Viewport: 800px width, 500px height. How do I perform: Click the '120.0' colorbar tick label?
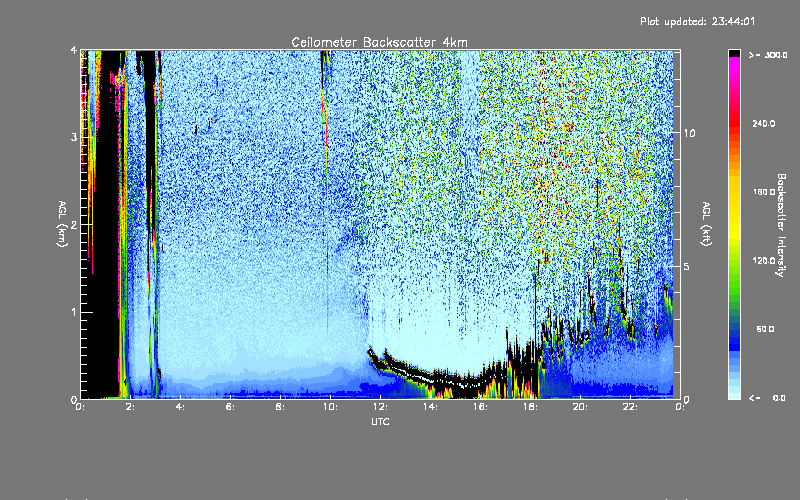coord(764,260)
